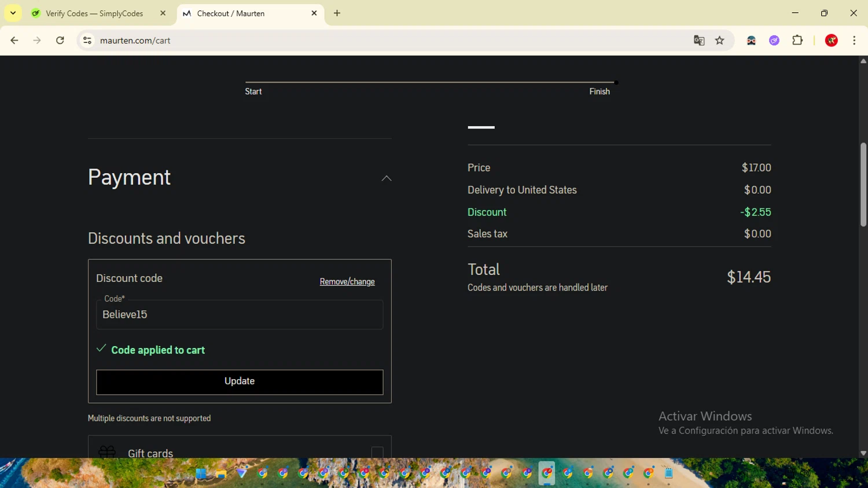Click the Discounts and vouchers heading
The image size is (868, 488).
tap(167, 239)
